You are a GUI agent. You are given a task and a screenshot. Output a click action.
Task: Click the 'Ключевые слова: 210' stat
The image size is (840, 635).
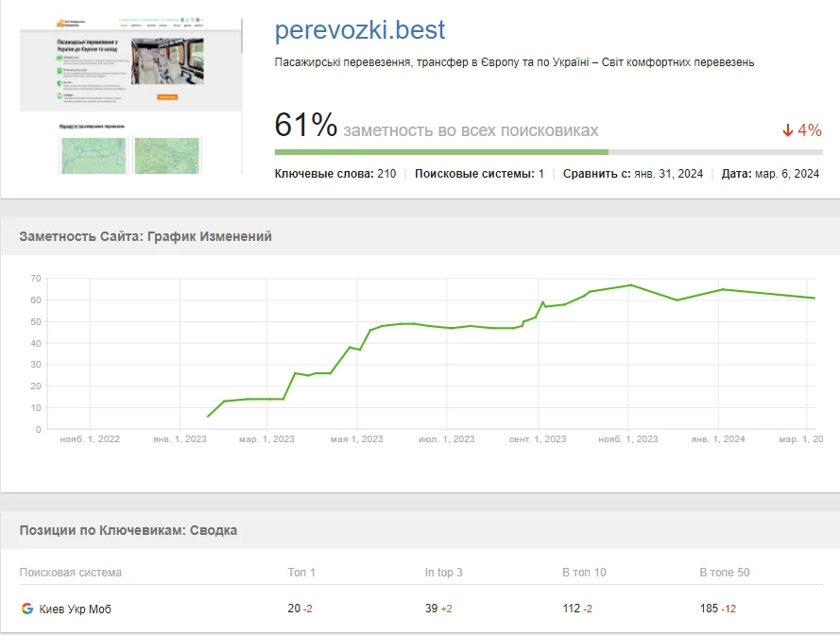coord(335,174)
